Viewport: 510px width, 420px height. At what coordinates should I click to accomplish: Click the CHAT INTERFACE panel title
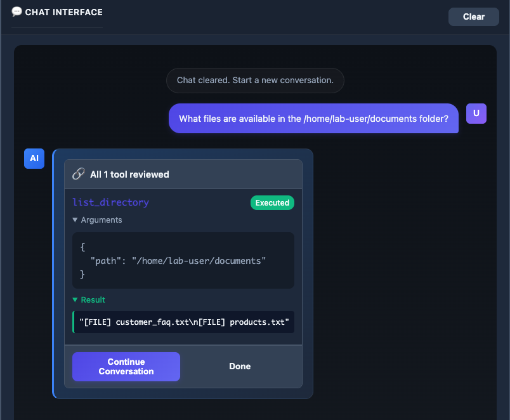coord(63,12)
